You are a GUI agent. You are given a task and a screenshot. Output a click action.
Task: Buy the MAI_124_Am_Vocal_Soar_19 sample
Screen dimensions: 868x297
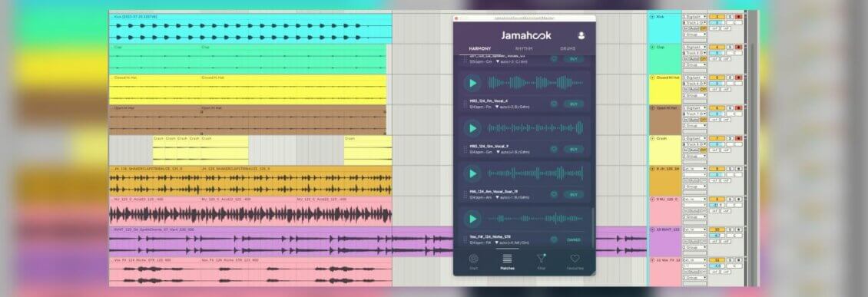[574, 195]
